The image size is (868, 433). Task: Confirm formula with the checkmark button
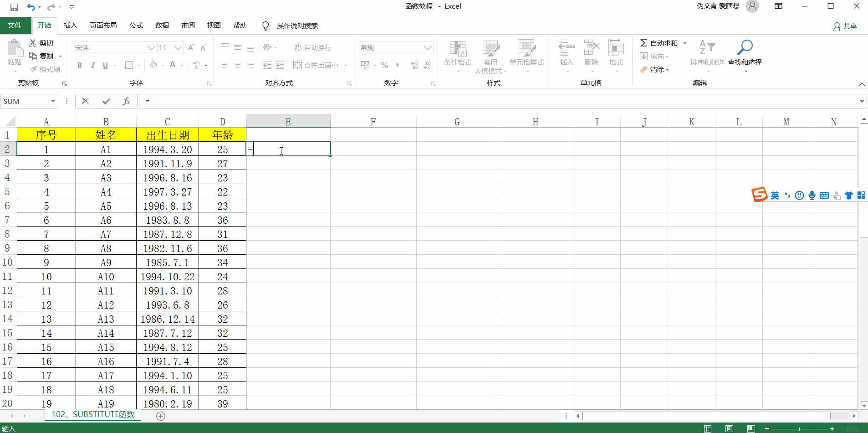click(x=106, y=101)
